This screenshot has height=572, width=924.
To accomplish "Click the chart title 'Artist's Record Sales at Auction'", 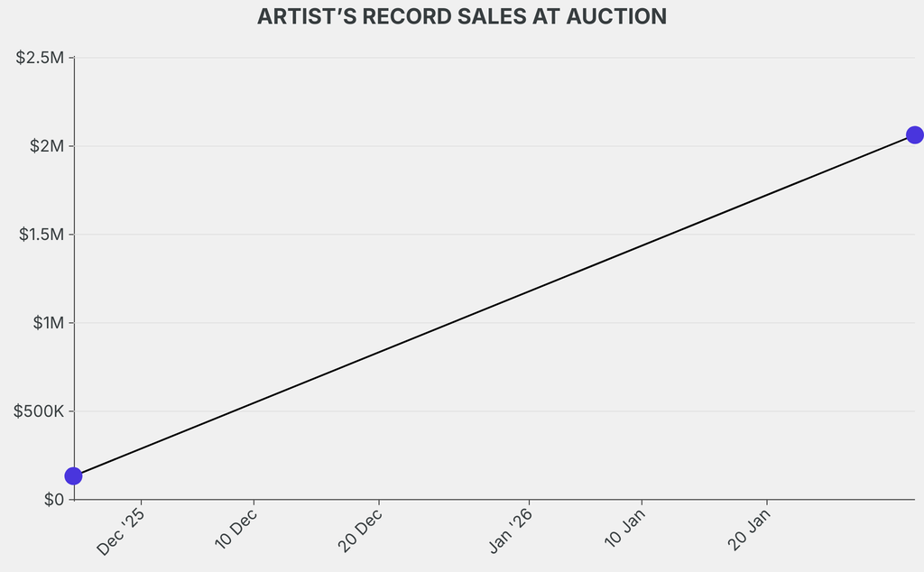I will (x=462, y=17).
